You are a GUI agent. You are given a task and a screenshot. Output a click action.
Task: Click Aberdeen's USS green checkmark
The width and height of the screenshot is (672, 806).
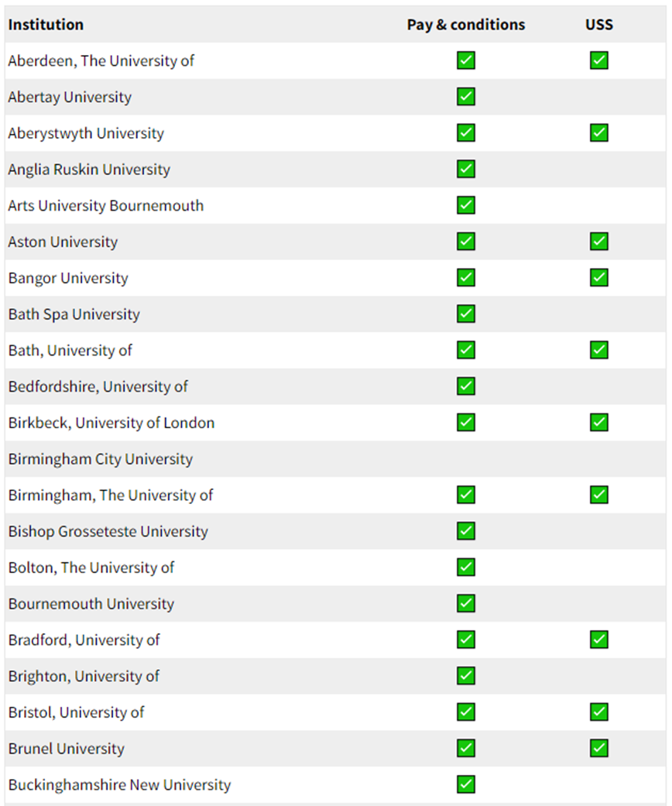[x=599, y=60]
